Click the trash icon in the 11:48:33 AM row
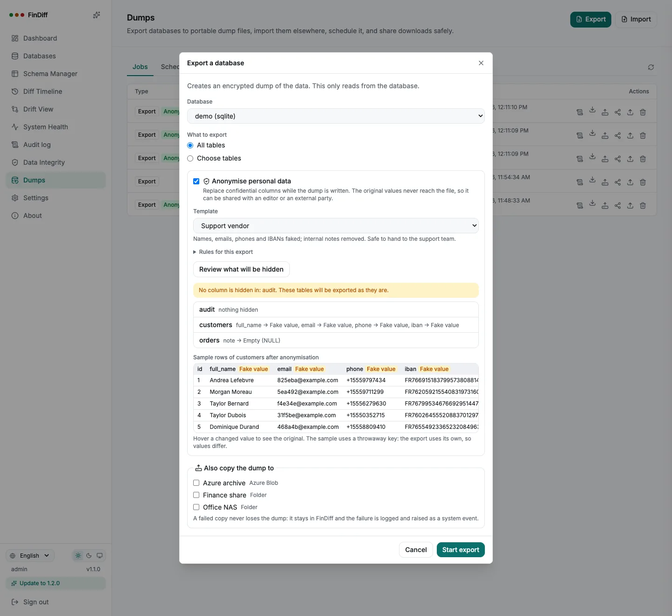Screen dimensions: 672x616 pyautogui.click(x=643, y=205)
